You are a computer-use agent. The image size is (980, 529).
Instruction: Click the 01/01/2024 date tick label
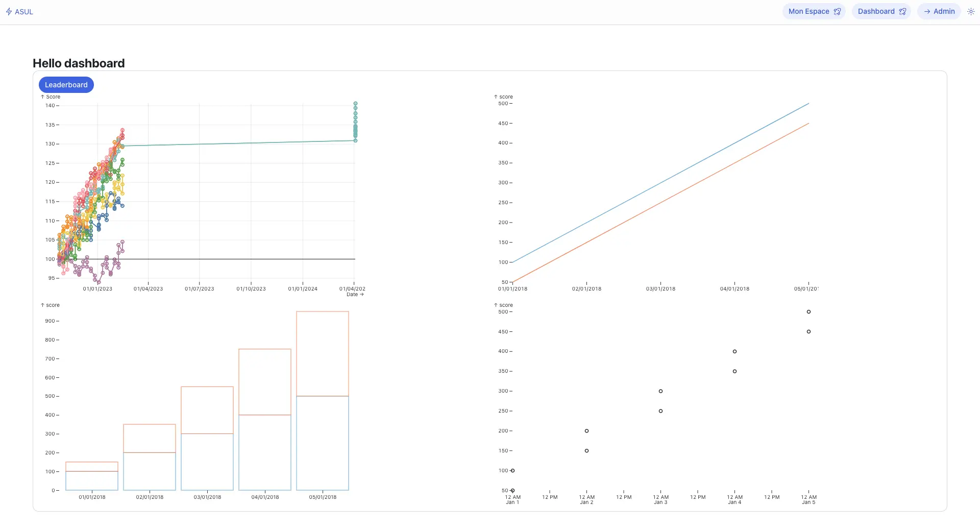[303, 289]
